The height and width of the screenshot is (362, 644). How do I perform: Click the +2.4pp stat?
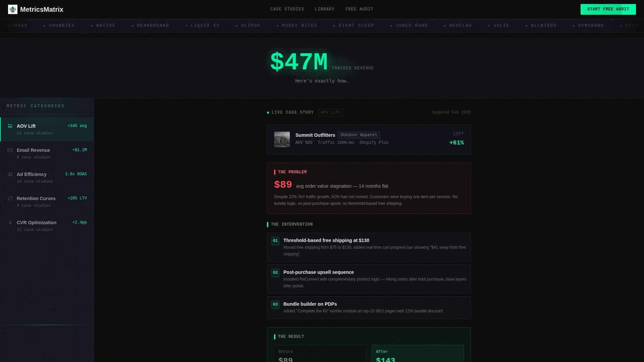[79, 223]
